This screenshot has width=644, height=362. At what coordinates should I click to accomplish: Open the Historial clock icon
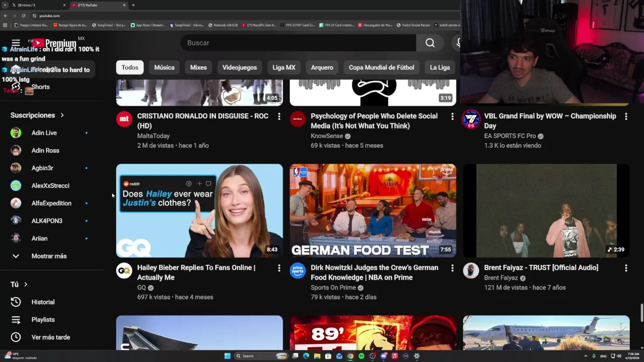tap(16, 302)
